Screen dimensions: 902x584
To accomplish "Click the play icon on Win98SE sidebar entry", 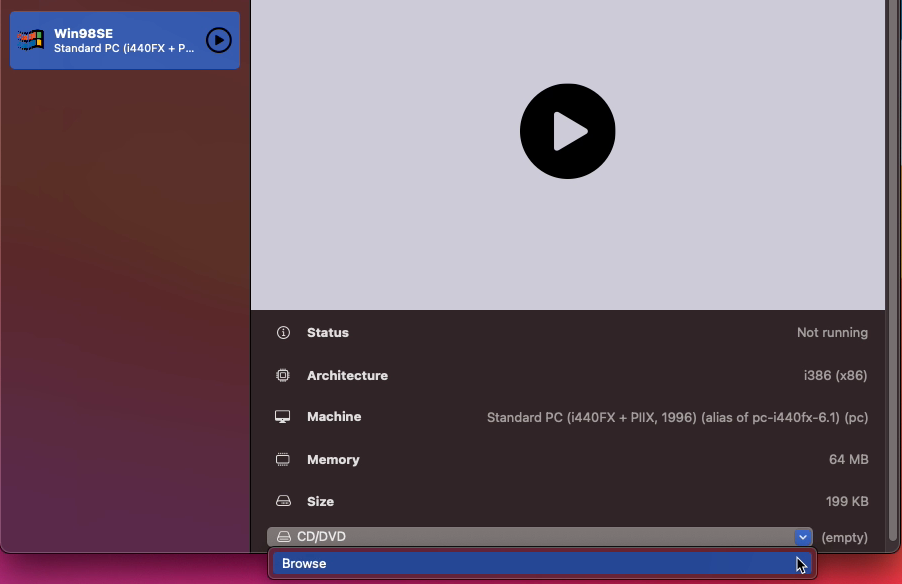I will tap(219, 40).
